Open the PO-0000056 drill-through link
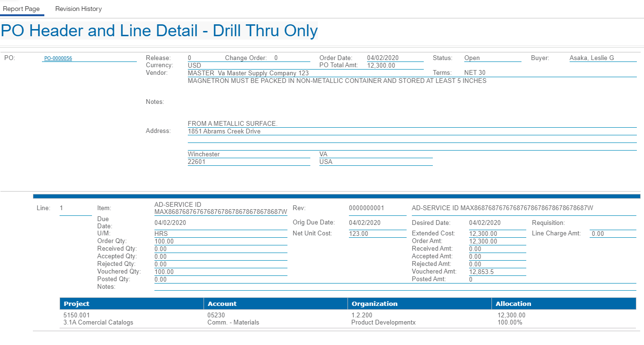The height and width of the screenshot is (345, 644). pyautogui.click(x=58, y=59)
